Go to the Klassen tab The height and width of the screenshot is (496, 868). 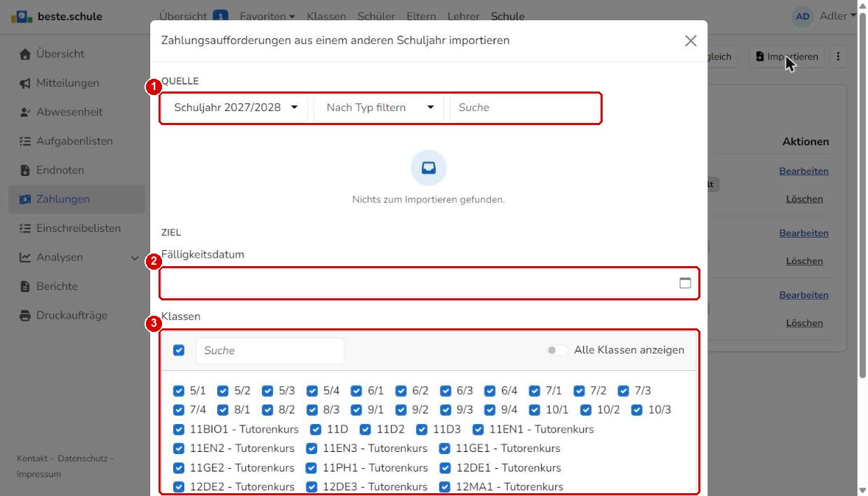point(326,16)
